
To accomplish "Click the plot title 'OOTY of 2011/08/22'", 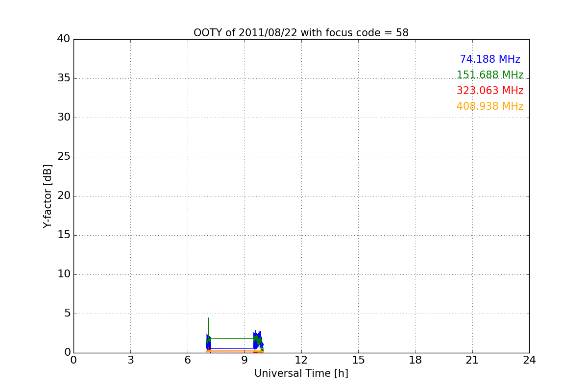I will tap(301, 33).
